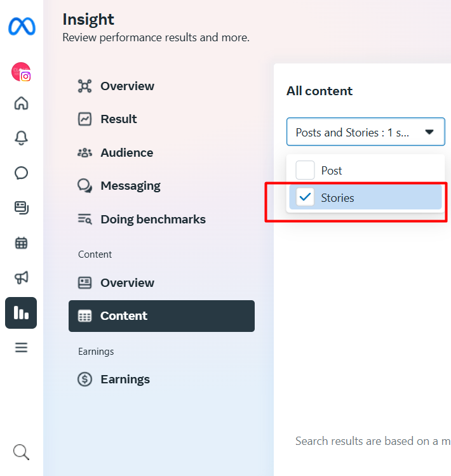Open Doing benchmarks section
The height and width of the screenshot is (476, 451).
[x=161, y=219]
